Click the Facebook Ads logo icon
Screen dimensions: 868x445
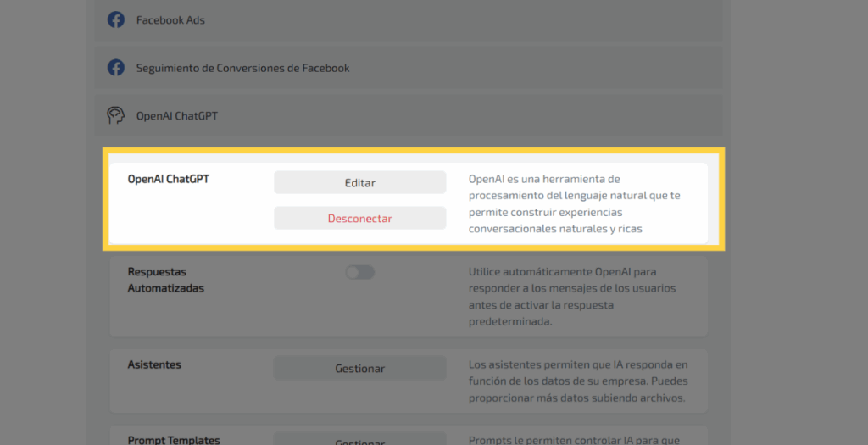(x=115, y=20)
